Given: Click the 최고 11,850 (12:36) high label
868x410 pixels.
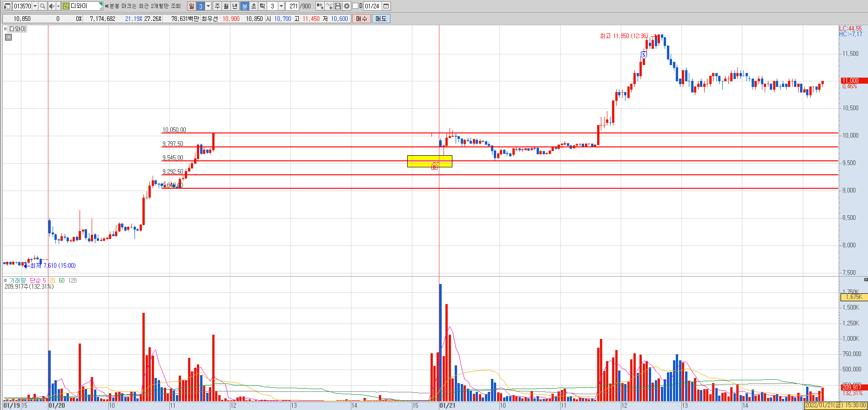Looking at the screenshot, I should (624, 36).
